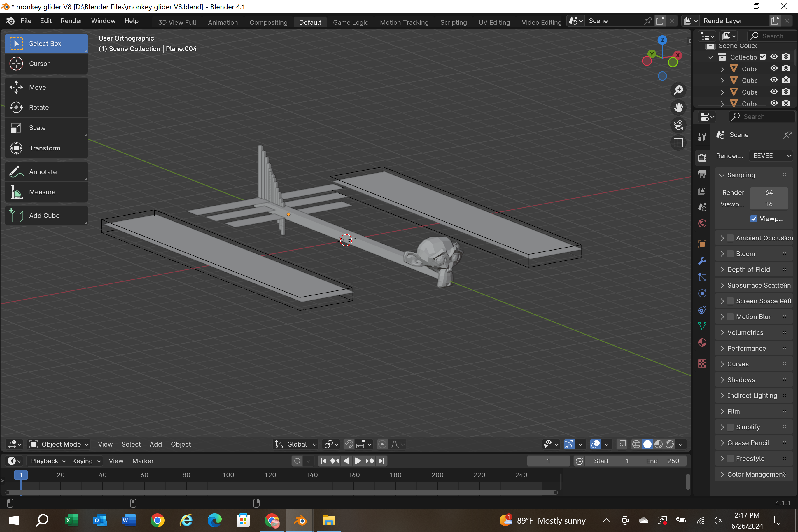Expand the Color Management panel
798x532 pixels.
(754, 474)
